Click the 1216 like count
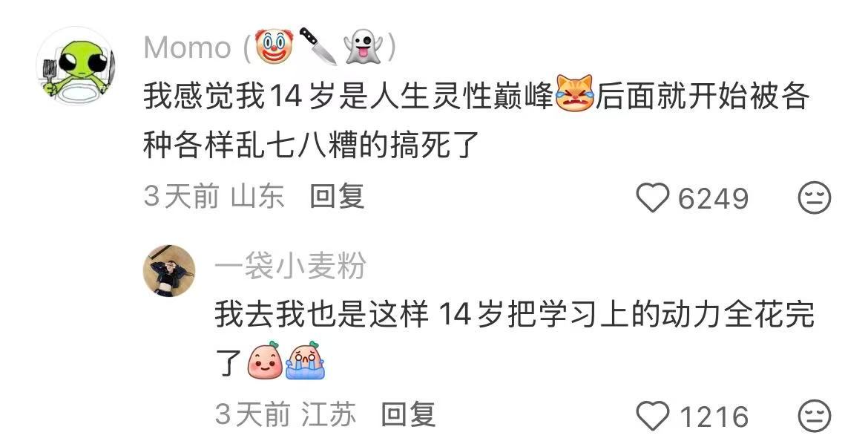Viewport: 868px width, 444px height. click(x=714, y=417)
